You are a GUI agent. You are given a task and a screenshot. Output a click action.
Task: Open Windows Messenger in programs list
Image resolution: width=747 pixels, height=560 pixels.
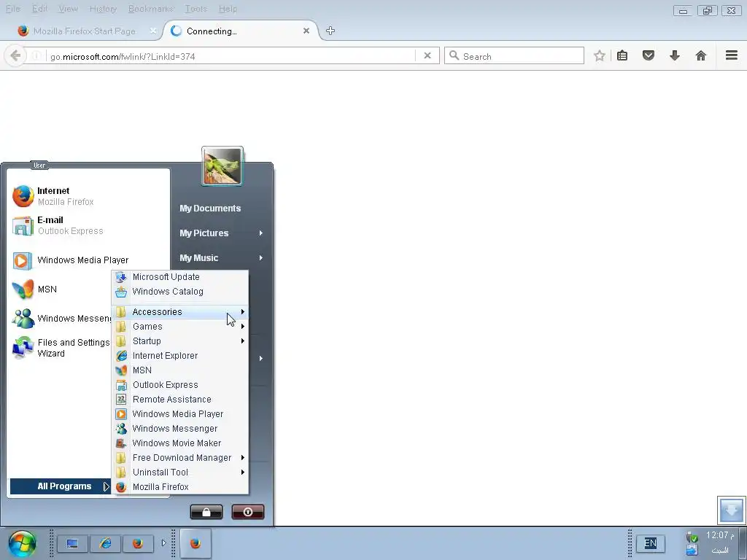[x=180, y=429]
